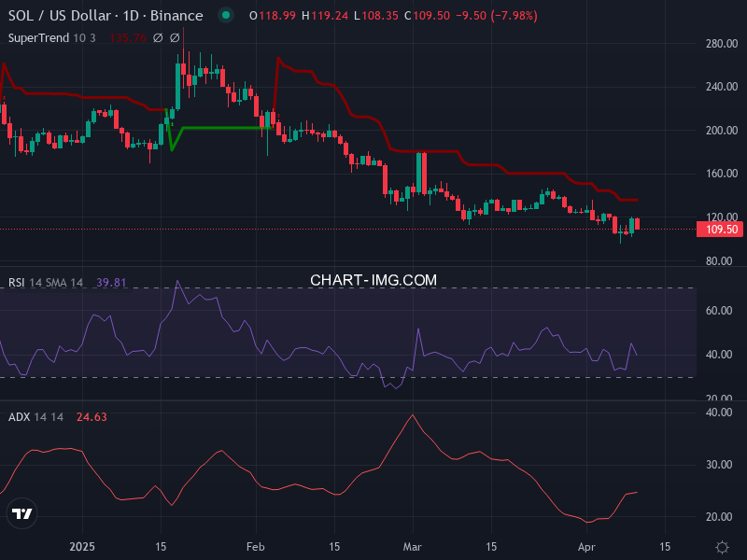Click the Mar date axis label
The image size is (747, 560).
tap(412, 547)
